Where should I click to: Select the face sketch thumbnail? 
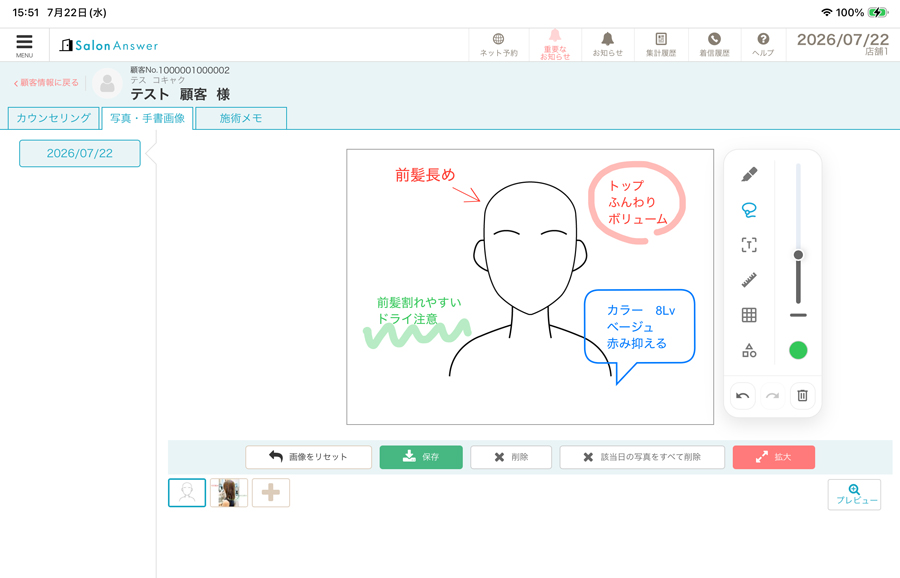[x=187, y=492]
